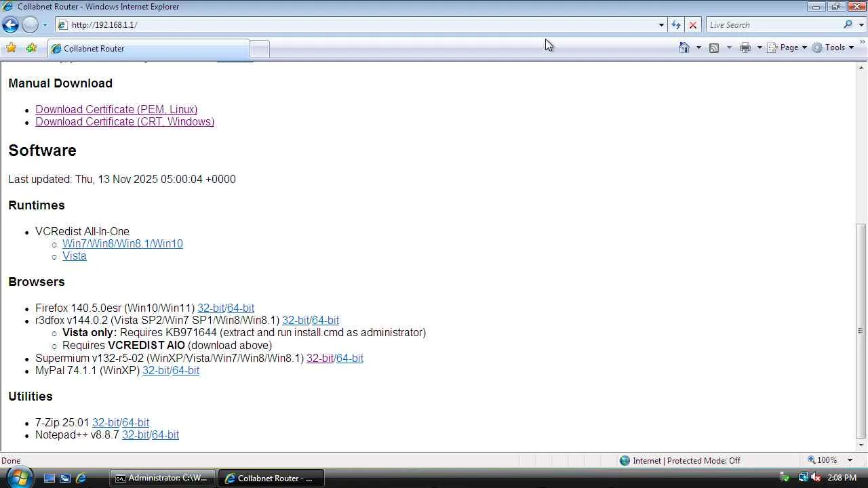The width and height of the screenshot is (868, 488).
Task: Click Switch Between Windows quick launch icon
Action: (65, 478)
